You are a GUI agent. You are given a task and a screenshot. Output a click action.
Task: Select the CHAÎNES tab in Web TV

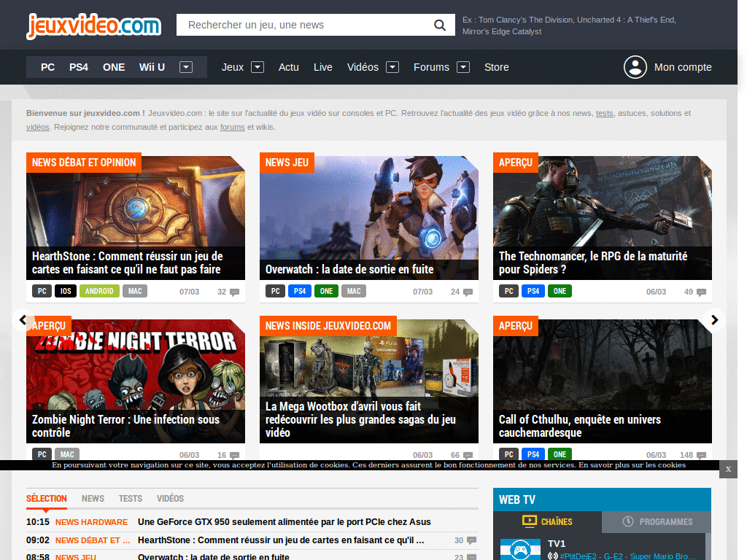(x=547, y=522)
